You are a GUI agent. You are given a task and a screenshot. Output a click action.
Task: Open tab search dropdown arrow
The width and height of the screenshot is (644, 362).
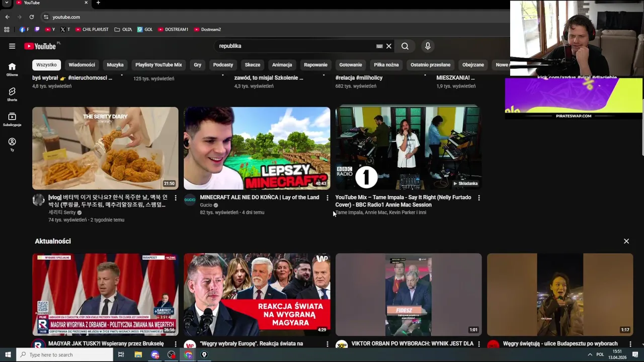click(7, 3)
